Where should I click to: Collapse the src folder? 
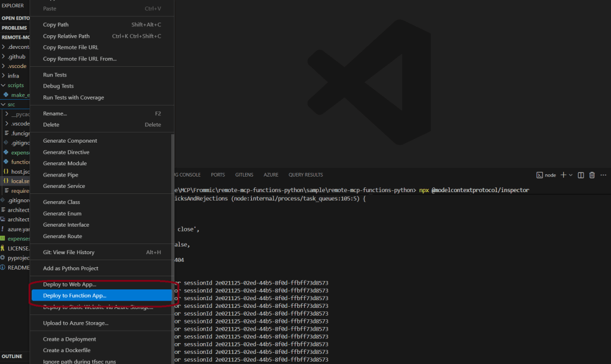pos(11,104)
